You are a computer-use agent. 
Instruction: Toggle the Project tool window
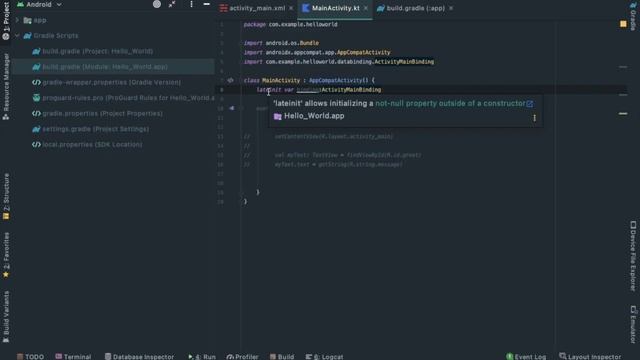(x=6, y=20)
